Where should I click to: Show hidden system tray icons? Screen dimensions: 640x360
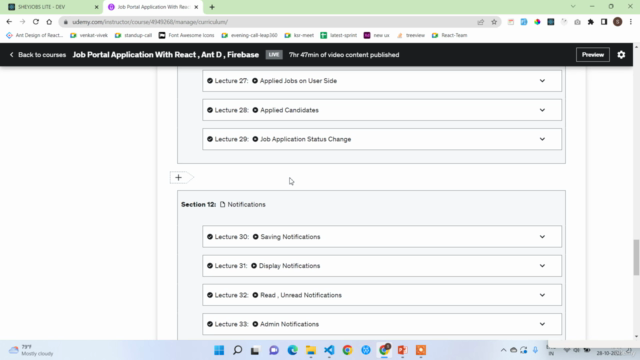(x=503, y=350)
